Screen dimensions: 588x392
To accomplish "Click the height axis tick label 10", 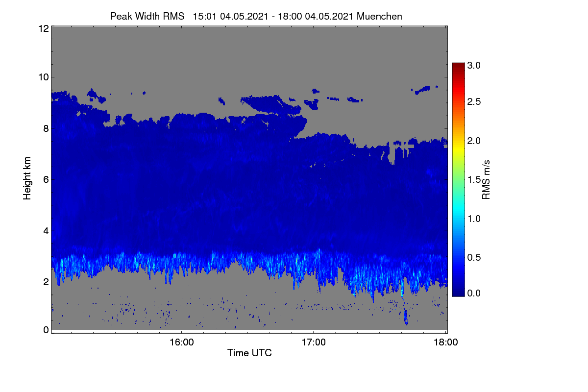I will point(43,76).
